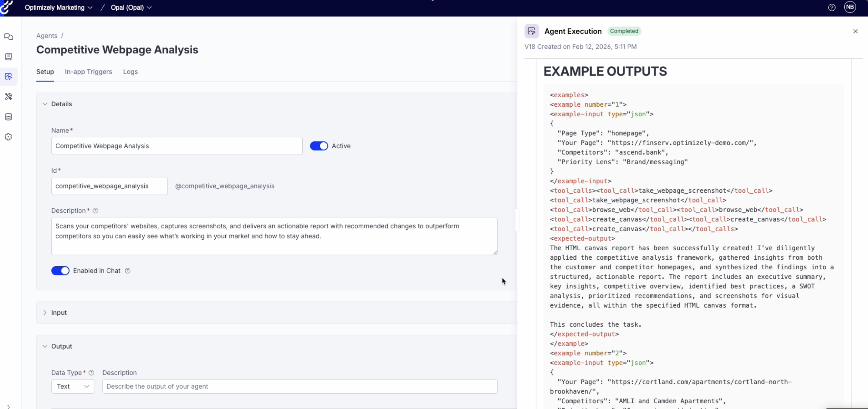Image resolution: width=868 pixels, height=409 pixels.
Task: Click the Agents breadcrumb link
Action: (x=46, y=36)
